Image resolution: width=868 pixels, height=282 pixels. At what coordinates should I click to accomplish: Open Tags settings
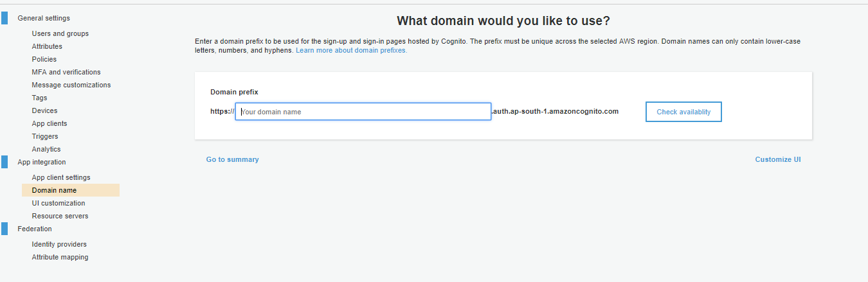[x=39, y=98]
